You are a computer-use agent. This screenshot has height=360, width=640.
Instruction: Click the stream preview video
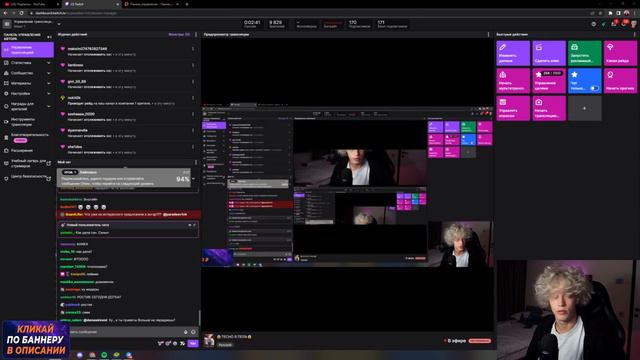click(347, 184)
